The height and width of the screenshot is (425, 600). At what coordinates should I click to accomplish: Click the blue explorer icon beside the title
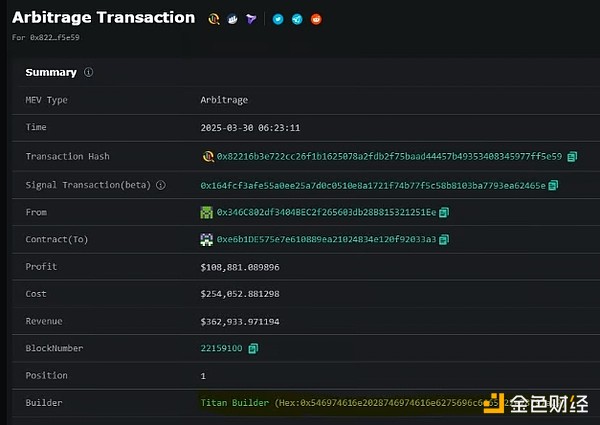232,19
